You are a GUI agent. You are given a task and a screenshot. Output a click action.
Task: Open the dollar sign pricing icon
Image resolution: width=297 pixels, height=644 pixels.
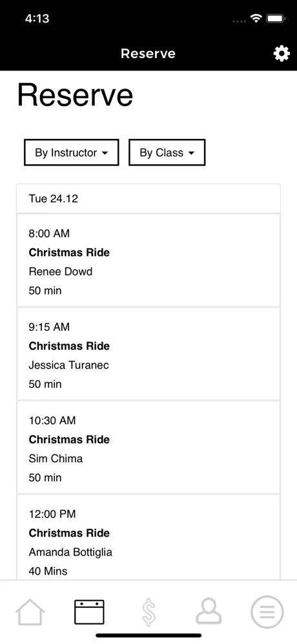pyautogui.click(x=149, y=612)
